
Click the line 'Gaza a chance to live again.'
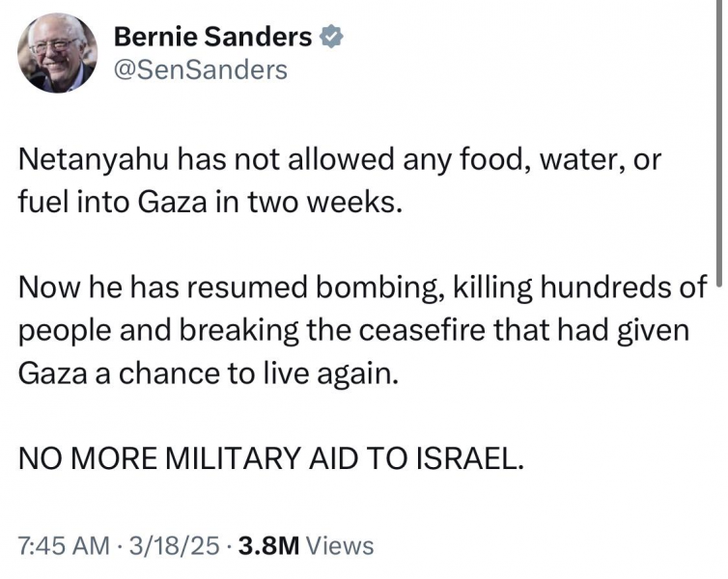(x=208, y=374)
